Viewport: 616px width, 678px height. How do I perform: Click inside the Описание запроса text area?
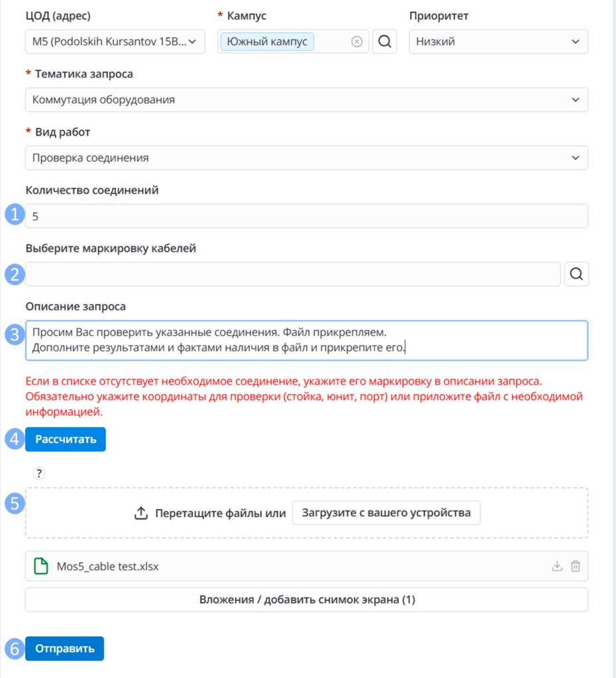tap(307, 340)
